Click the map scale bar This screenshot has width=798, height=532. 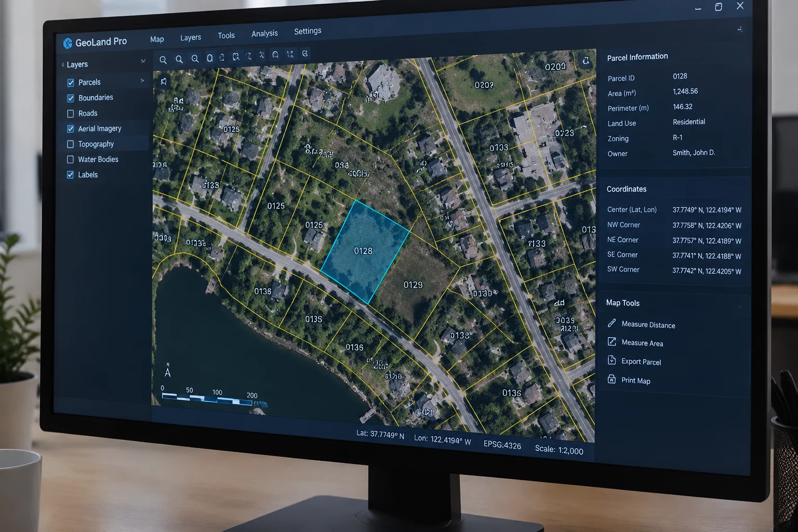207,399
